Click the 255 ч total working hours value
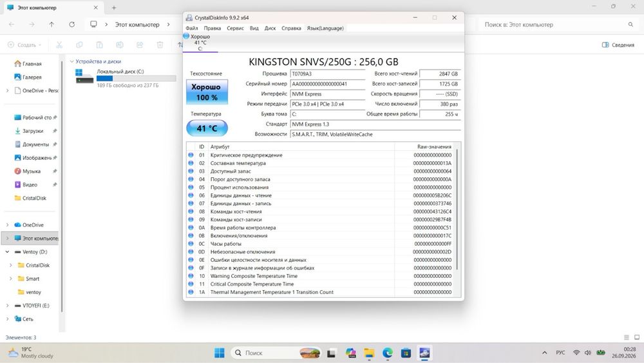Image resolution: width=644 pixels, height=363 pixels. (439, 114)
